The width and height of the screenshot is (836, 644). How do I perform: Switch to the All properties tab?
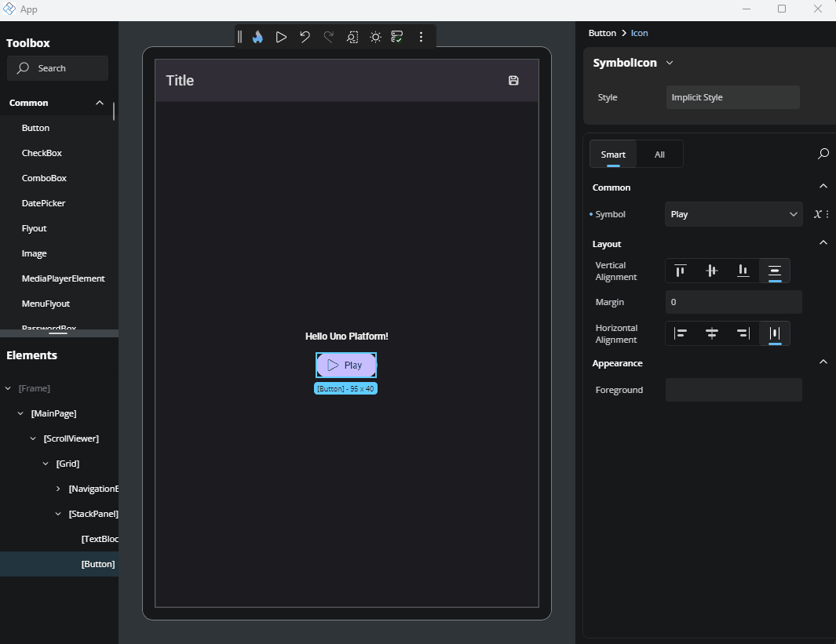point(659,154)
